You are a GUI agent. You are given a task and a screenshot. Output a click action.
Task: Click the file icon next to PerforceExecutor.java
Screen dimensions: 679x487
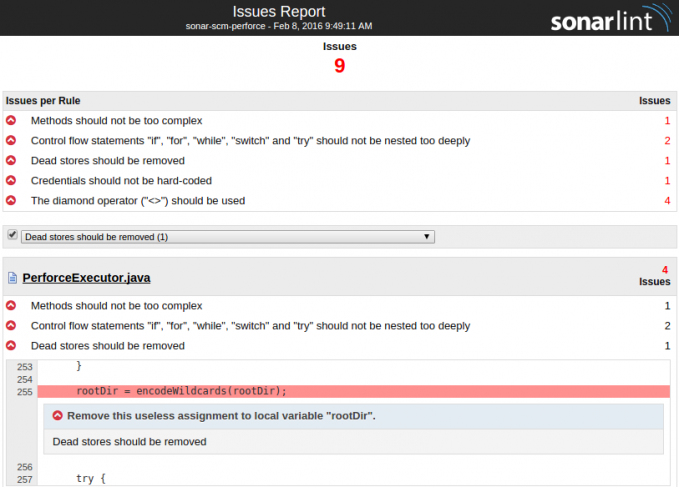pyautogui.click(x=13, y=277)
